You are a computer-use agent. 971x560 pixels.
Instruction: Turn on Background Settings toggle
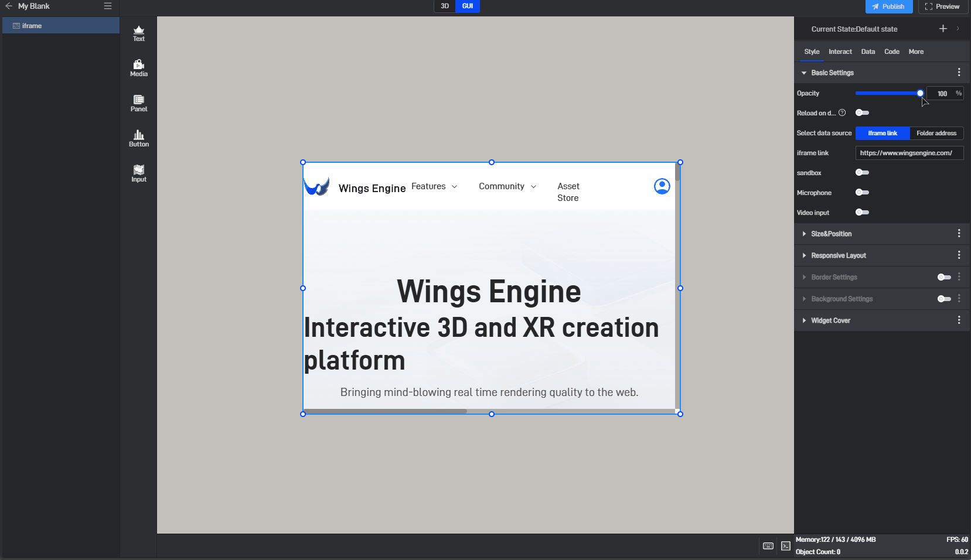pos(944,299)
